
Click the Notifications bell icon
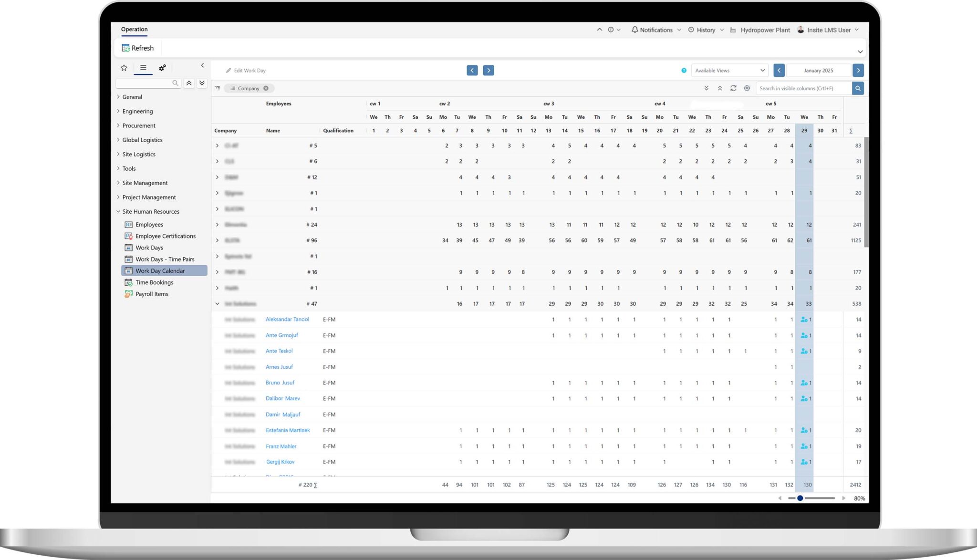(634, 30)
